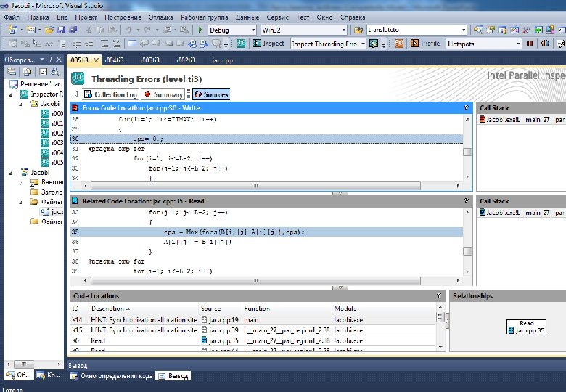Click the increase indent toolbar icon
Screen dimensions: 566x392
[x=89, y=44]
